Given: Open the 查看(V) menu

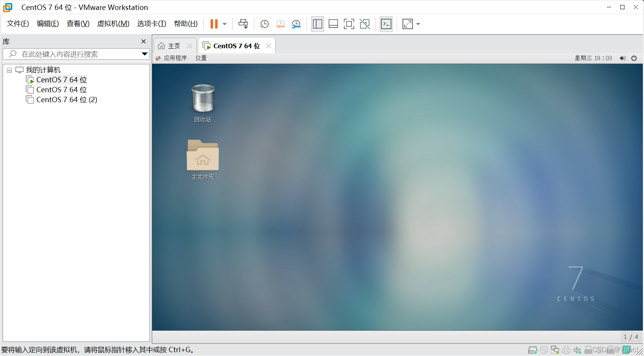Looking at the screenshot, I should pos(78,24).
